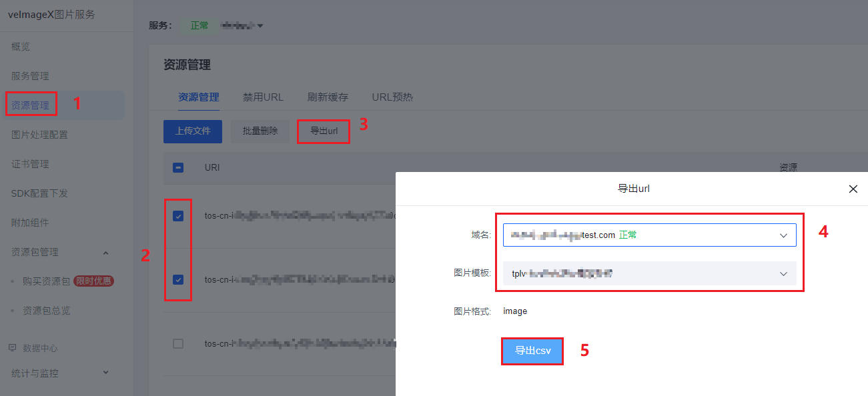Click the 数据中心 monitor icon

pyautogui.click(x=13, y=348)
